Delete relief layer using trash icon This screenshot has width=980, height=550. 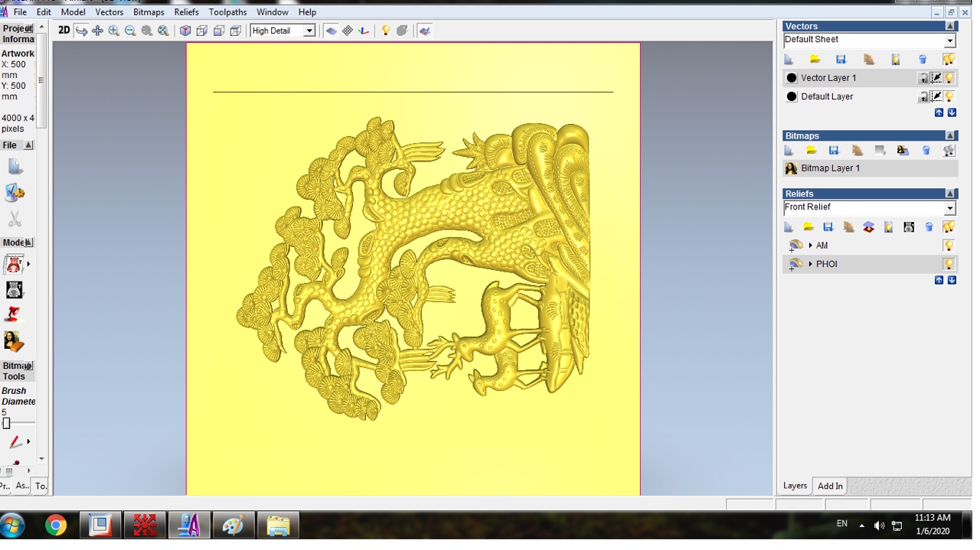click(x=929, y=227)
